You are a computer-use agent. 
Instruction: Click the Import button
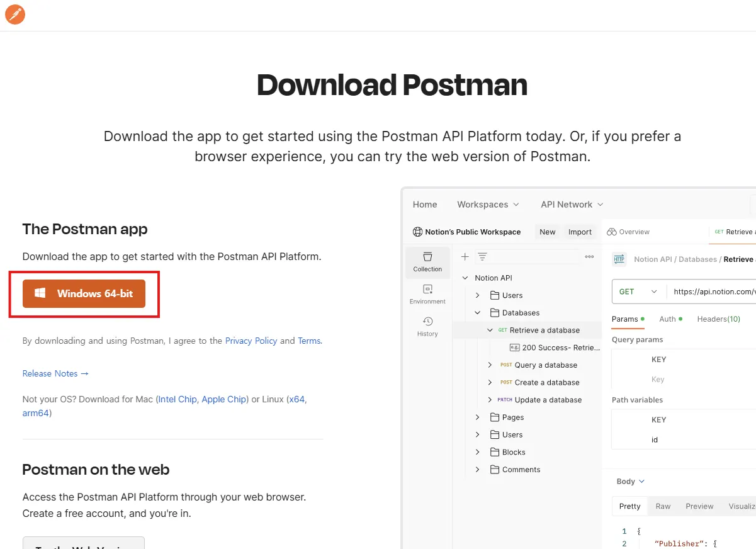tap(580, 232)
